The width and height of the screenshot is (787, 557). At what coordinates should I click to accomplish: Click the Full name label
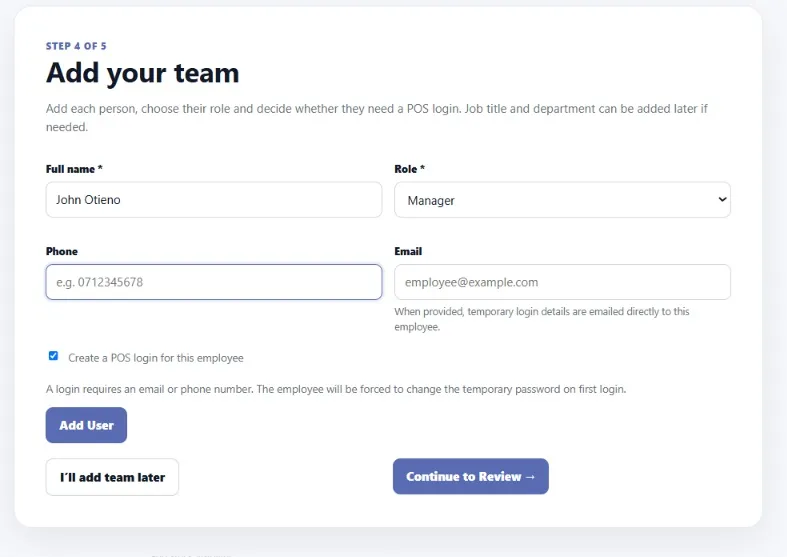[x=74, y=169]
